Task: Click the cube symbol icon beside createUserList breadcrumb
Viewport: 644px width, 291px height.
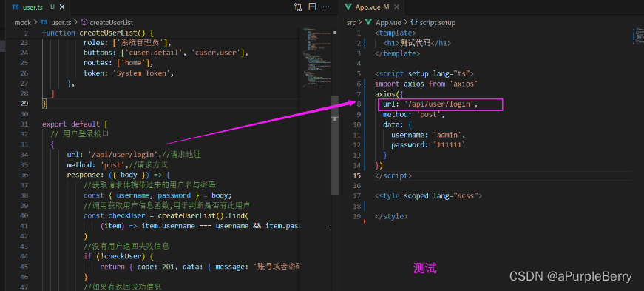Action: click(x=84, y=23)
